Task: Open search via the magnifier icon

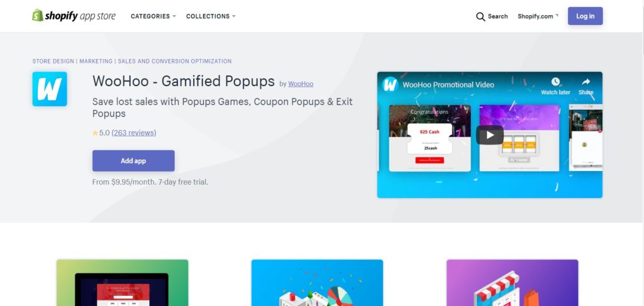Action: (x=480, y=16)
